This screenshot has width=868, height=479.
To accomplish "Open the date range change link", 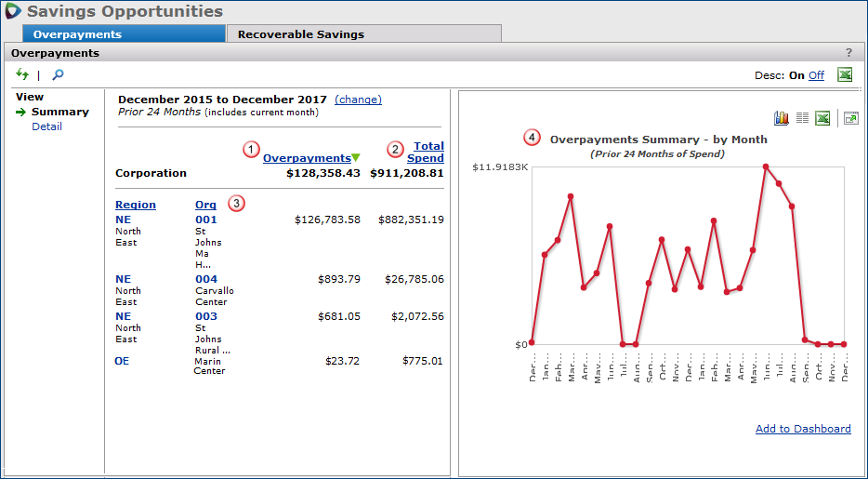I will (x=358, y=100).
